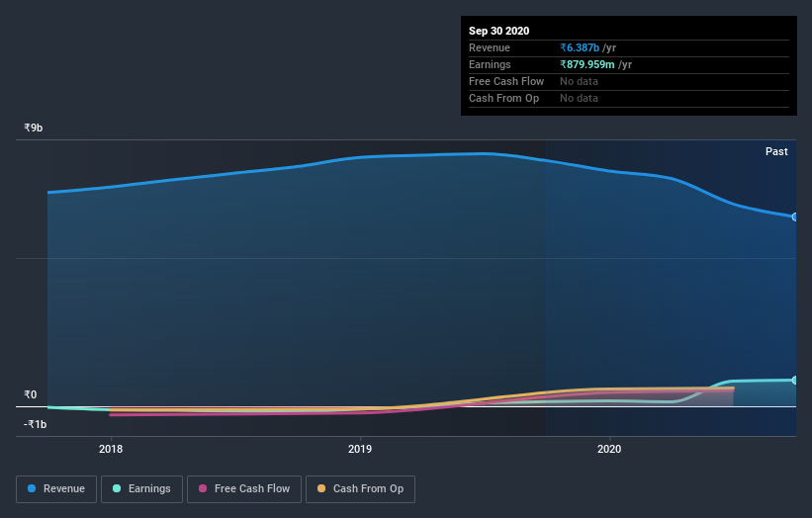Select the 2018 x-axis label
Viewport: 812px width, 518px height.
[x=111, y=449]
